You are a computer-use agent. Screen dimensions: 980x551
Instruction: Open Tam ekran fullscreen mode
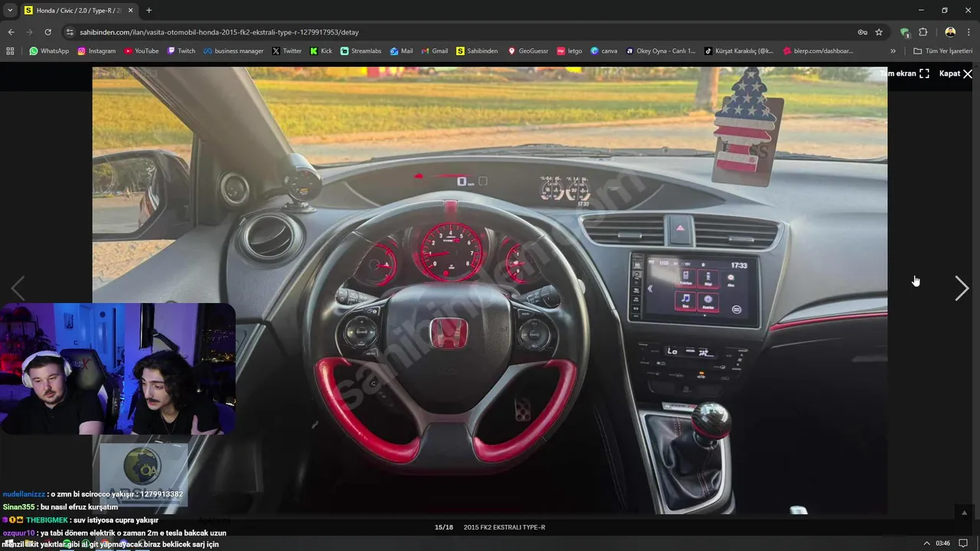pos(904,73)
